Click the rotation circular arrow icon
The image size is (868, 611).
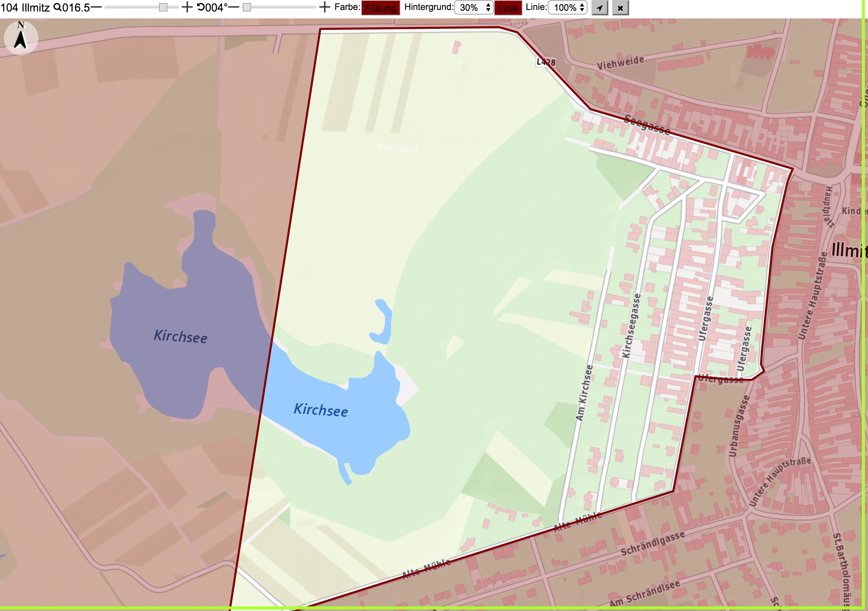point(201,7)
